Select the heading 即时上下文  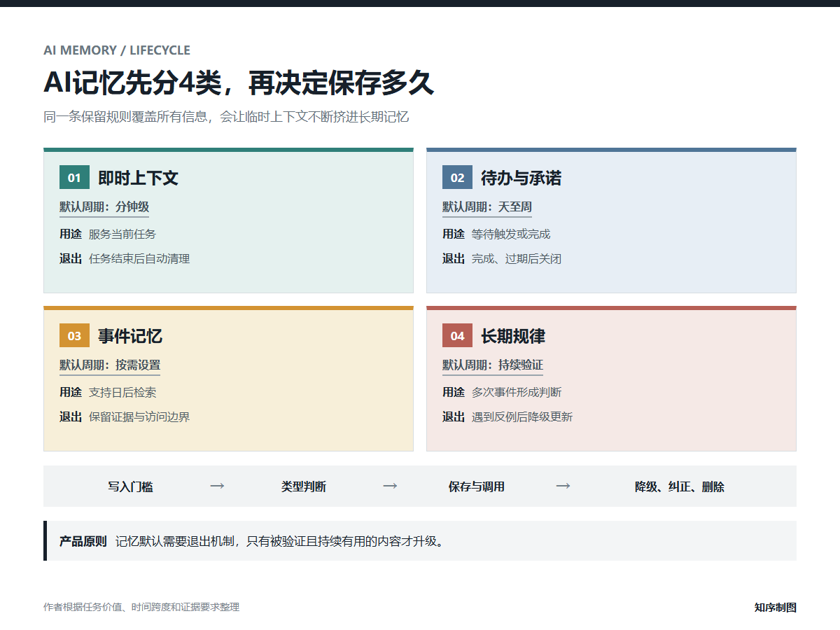(138, 178)
